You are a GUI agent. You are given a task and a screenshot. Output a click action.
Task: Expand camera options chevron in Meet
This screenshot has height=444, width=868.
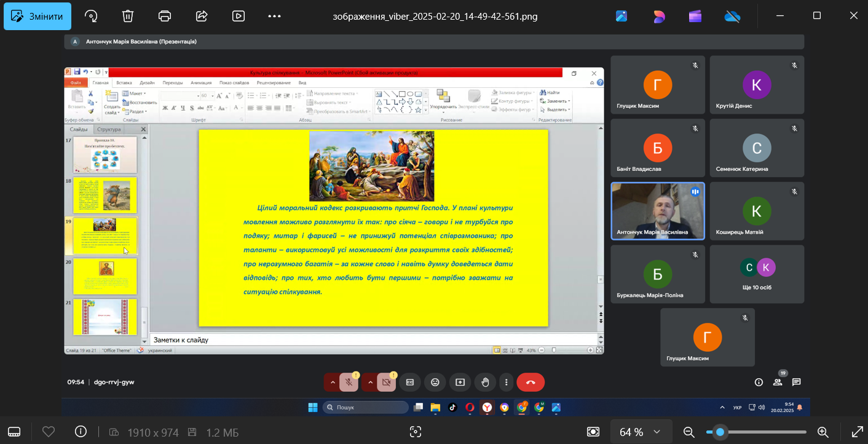tap(370, 382)
